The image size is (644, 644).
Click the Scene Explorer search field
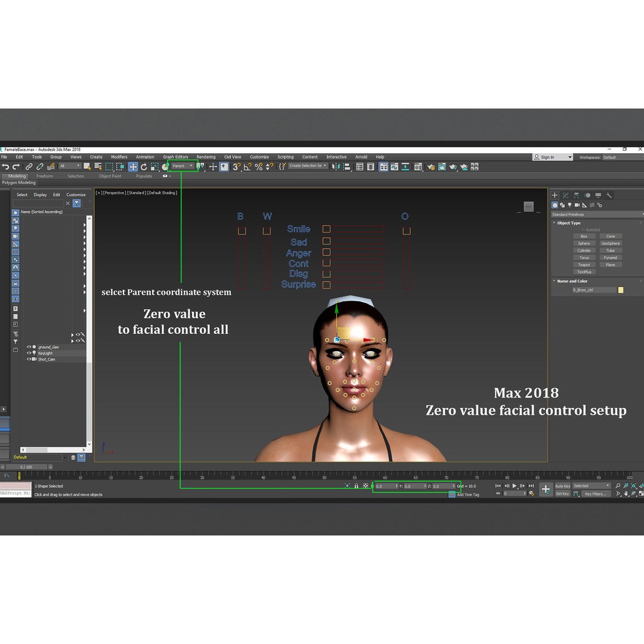(x=39, y=203)
